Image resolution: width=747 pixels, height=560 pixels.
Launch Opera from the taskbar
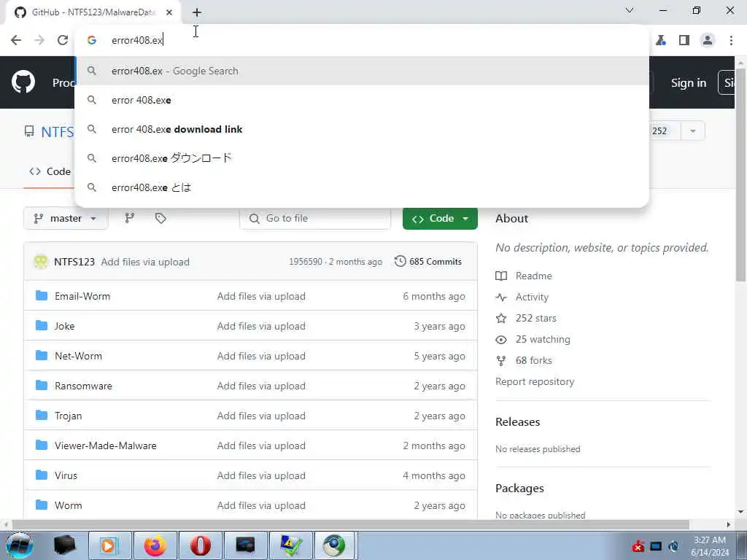pyautogui.click(x=200, y=545)
